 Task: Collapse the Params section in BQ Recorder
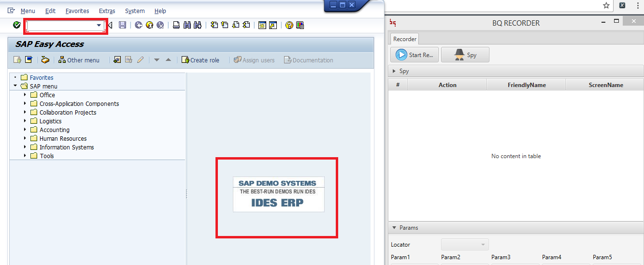[394, 228]
